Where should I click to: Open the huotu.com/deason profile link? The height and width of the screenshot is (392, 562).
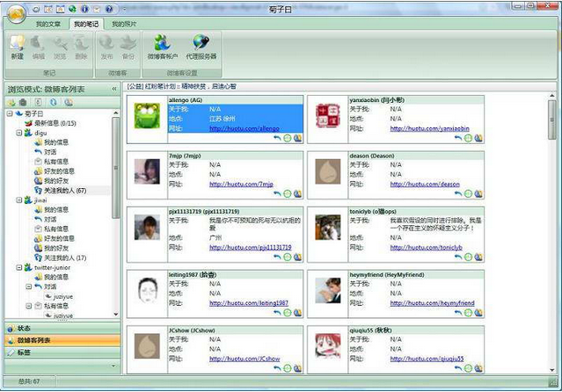point(426,184)
